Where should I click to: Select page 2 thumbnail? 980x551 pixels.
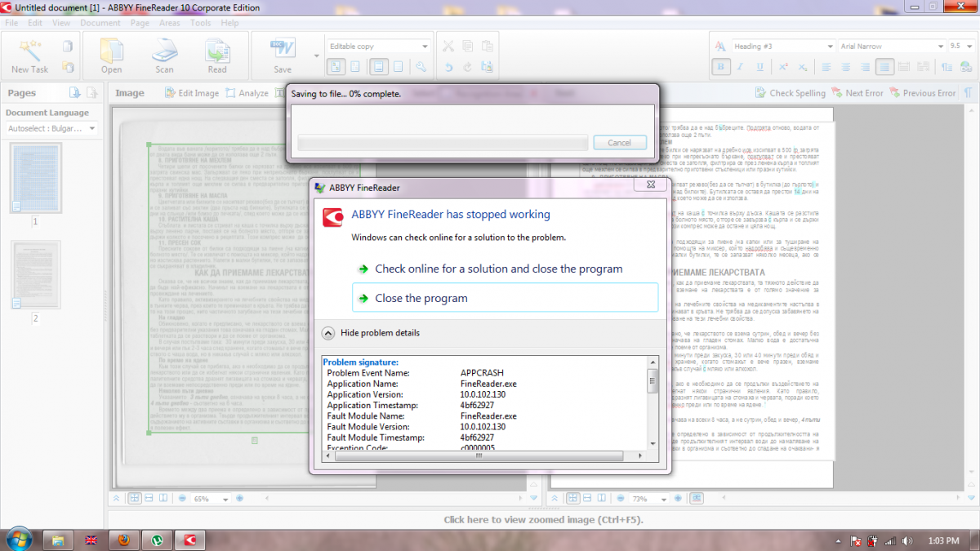35,276
